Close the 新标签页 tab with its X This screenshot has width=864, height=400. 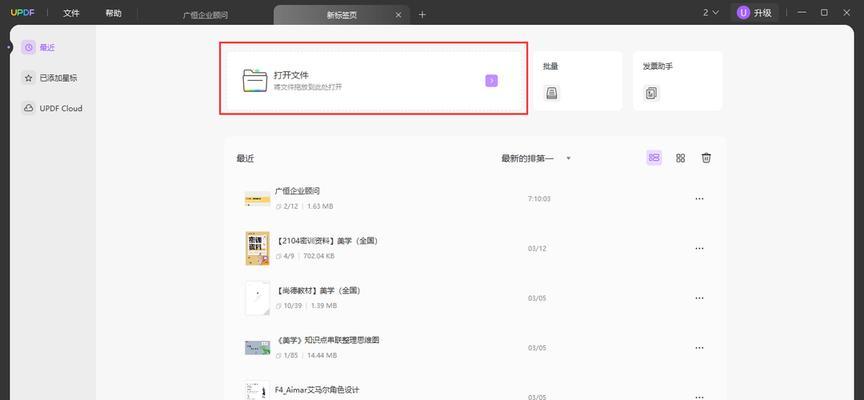tap(398, 15)
